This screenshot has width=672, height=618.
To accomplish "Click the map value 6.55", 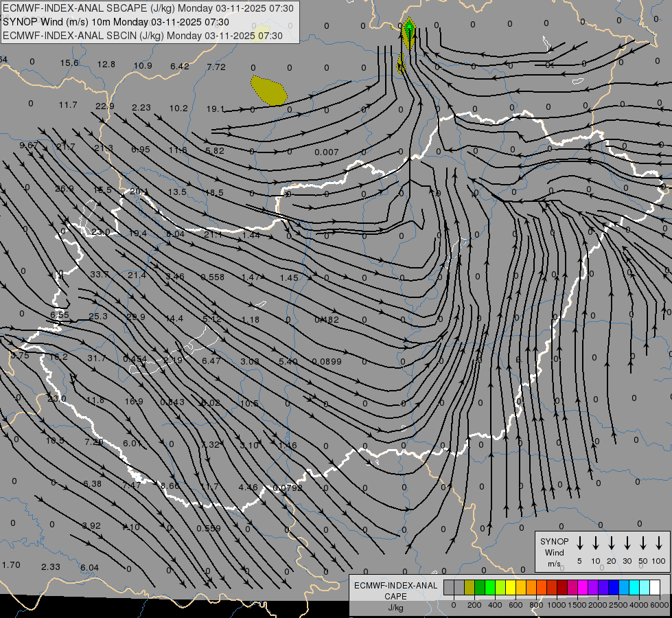I will coord(60,314).
